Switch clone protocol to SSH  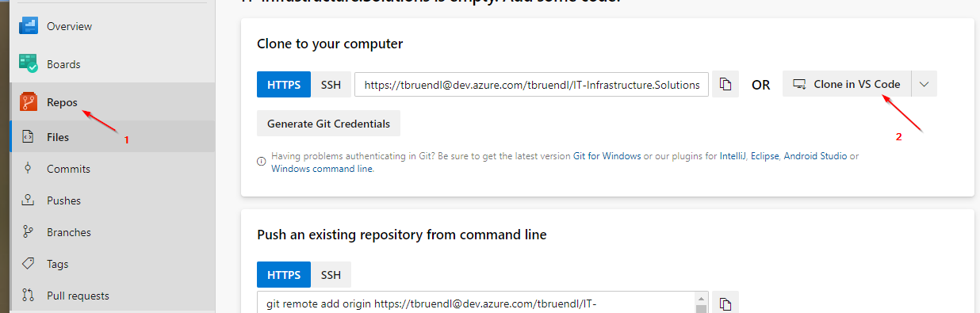(331, 84)
